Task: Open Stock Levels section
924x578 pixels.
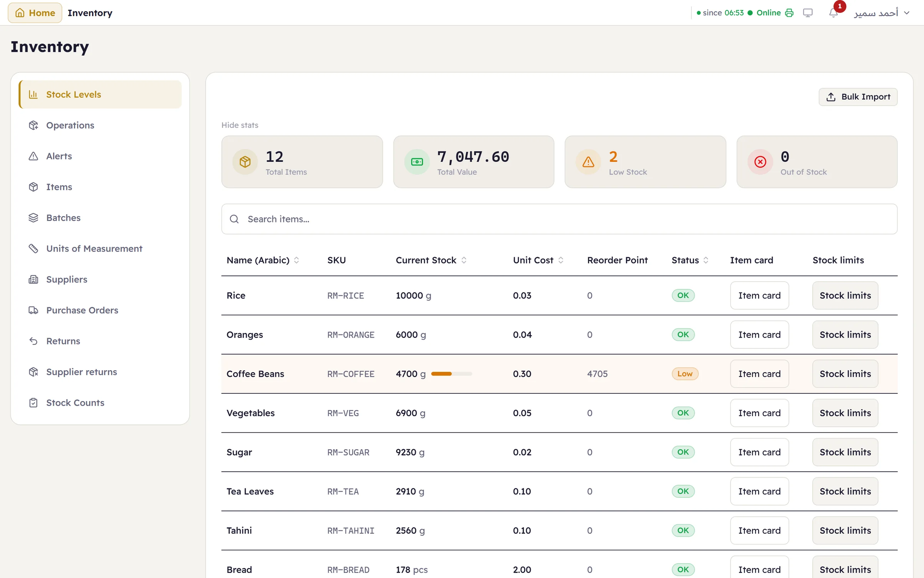Action: 100,94
